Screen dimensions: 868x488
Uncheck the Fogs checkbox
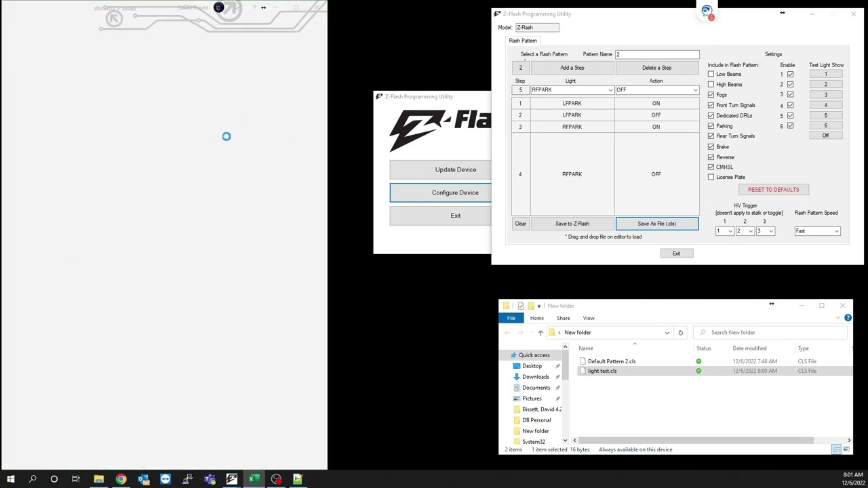click(x=711, y=95)
